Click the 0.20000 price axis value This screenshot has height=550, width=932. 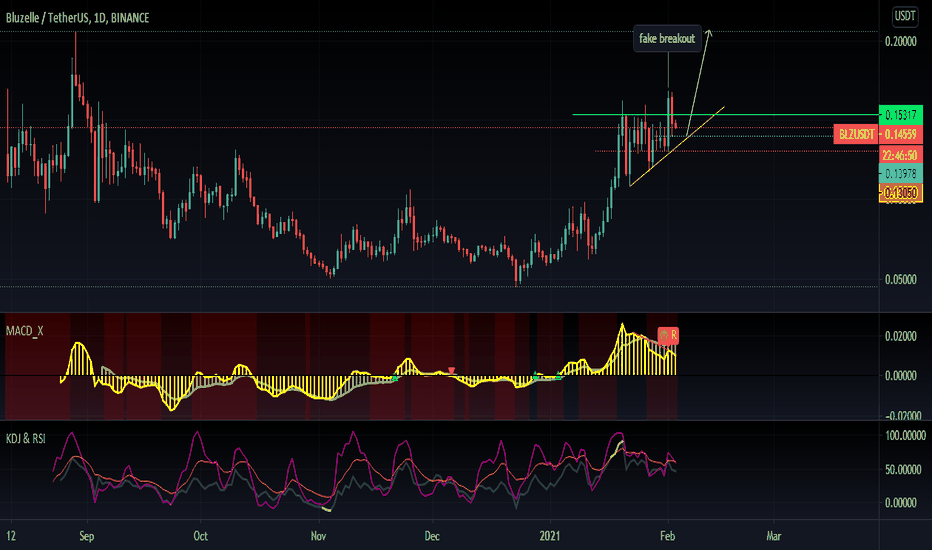pyautogui.click(x=900, y=41)
